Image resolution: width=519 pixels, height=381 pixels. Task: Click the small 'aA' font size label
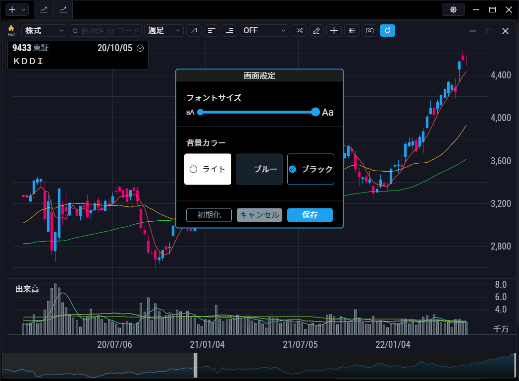[x=190, y=113]
